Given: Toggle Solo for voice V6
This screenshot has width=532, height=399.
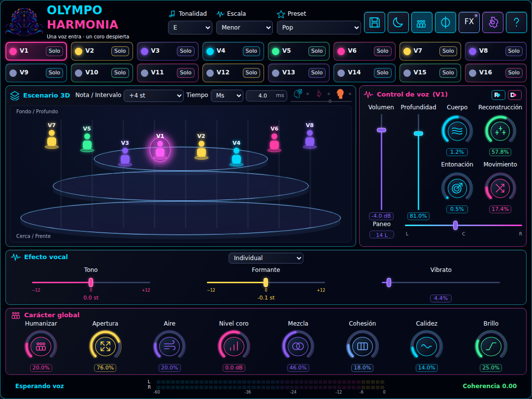Looking at the screenshot, I should tap(383, 51).
